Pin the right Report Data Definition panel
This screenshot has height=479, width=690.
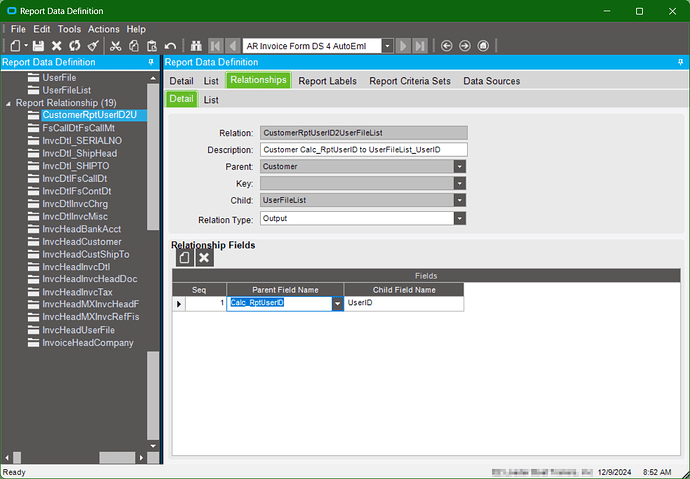click(x=680, y=62)
